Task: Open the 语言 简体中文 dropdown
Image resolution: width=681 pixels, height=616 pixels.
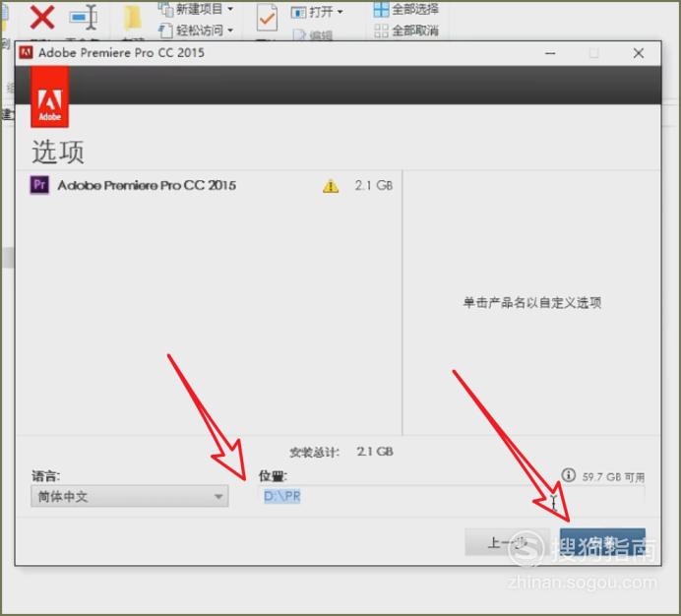Action: tap(130, 496)
